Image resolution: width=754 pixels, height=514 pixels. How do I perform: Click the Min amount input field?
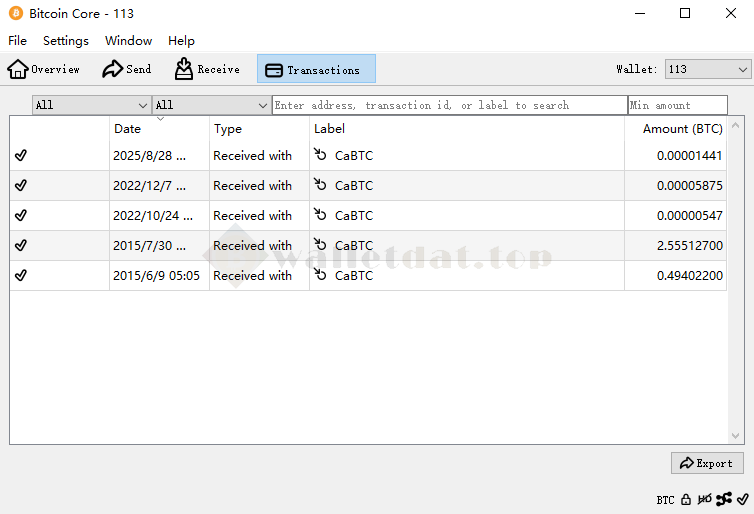(x=677, y=105)
